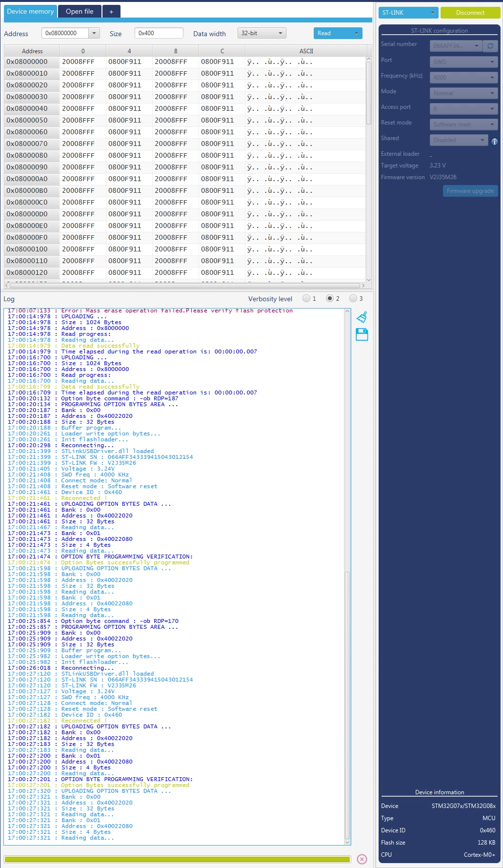The image size is (503, 868).
Task: Click Device value STM32G07x/STM32G08x
Action: 463,806
